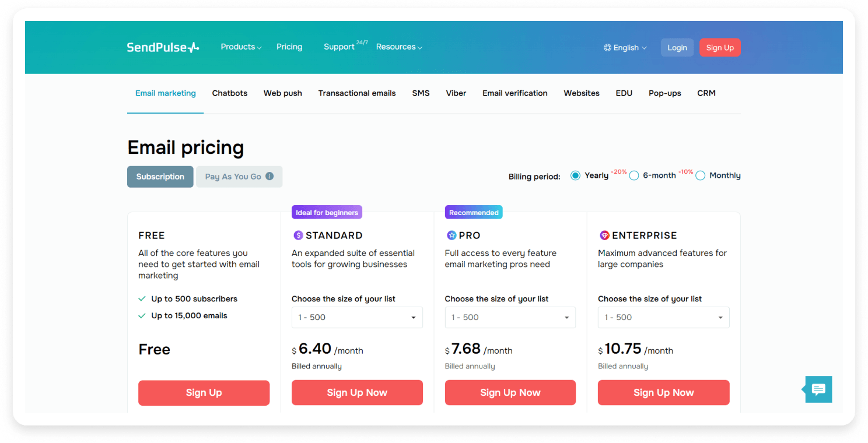The image size is (868, 443).
Task: Click the $7.68 /month price
Action: [479, 350]
